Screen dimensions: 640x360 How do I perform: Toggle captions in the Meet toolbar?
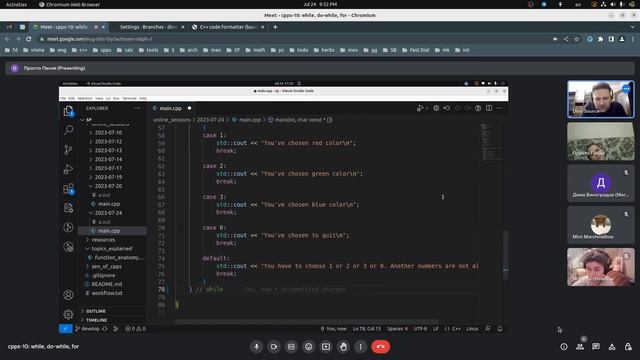pyautogui.click(x=291, y=347)
